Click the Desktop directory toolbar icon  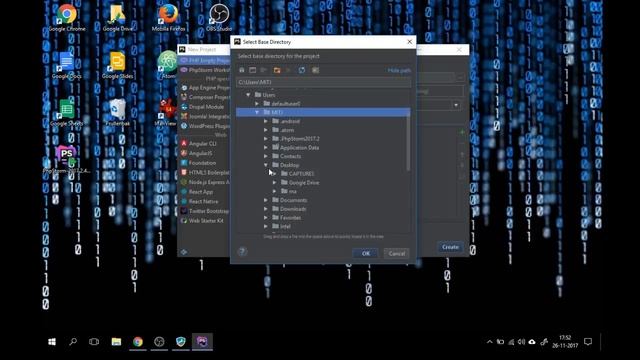(253, 70)
